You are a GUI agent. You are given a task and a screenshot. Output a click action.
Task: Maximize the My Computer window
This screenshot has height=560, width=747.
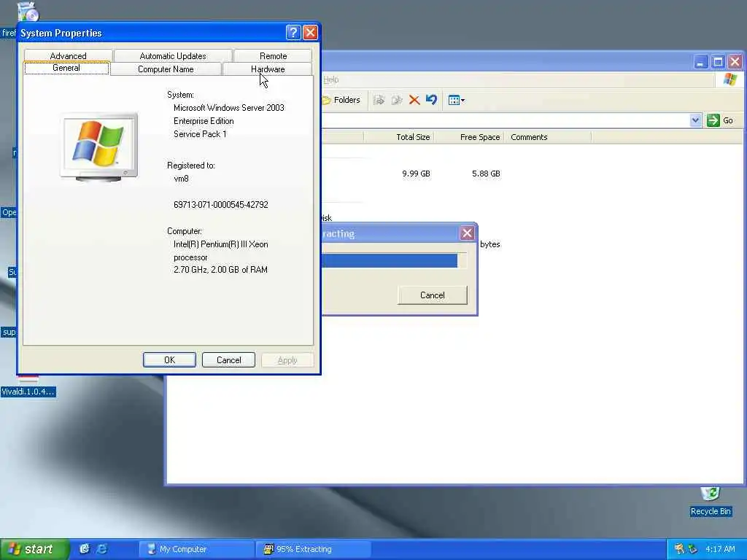pyautogui.click(x=718, y=62)
